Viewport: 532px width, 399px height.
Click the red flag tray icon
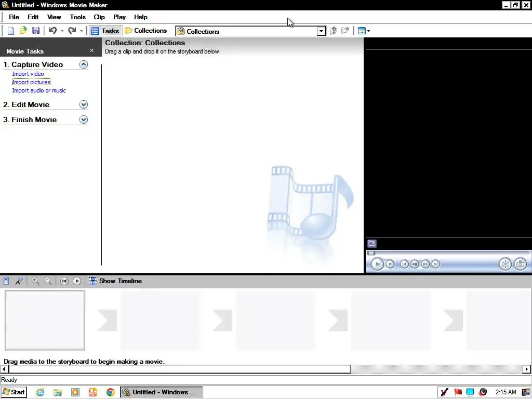click(458, 392)
